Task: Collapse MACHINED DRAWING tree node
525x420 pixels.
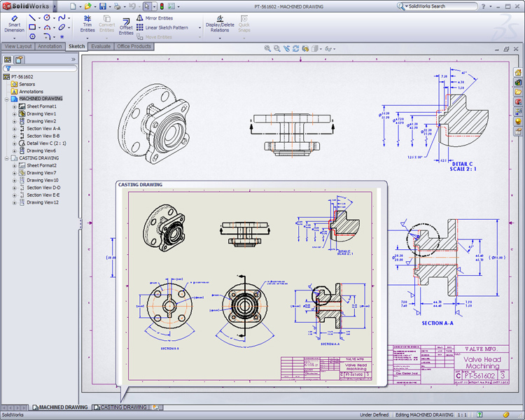Action: click(x=7, y=99)
